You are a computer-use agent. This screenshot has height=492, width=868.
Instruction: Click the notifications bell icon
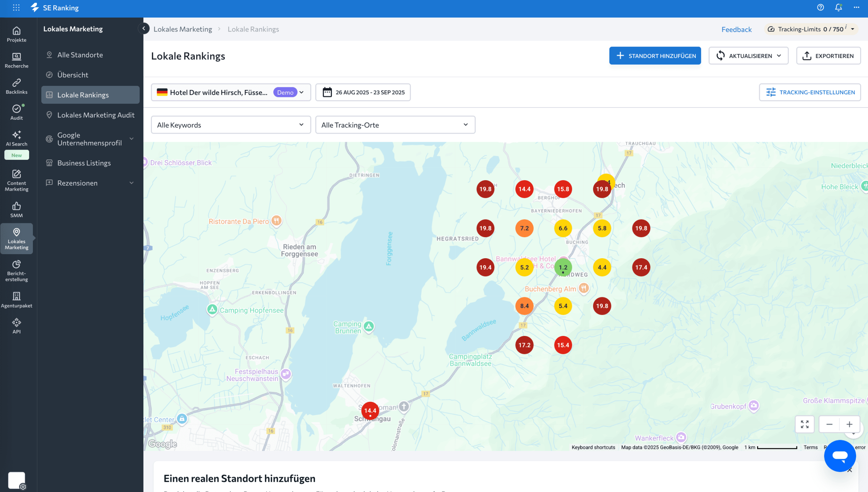(x=838, y=7)
